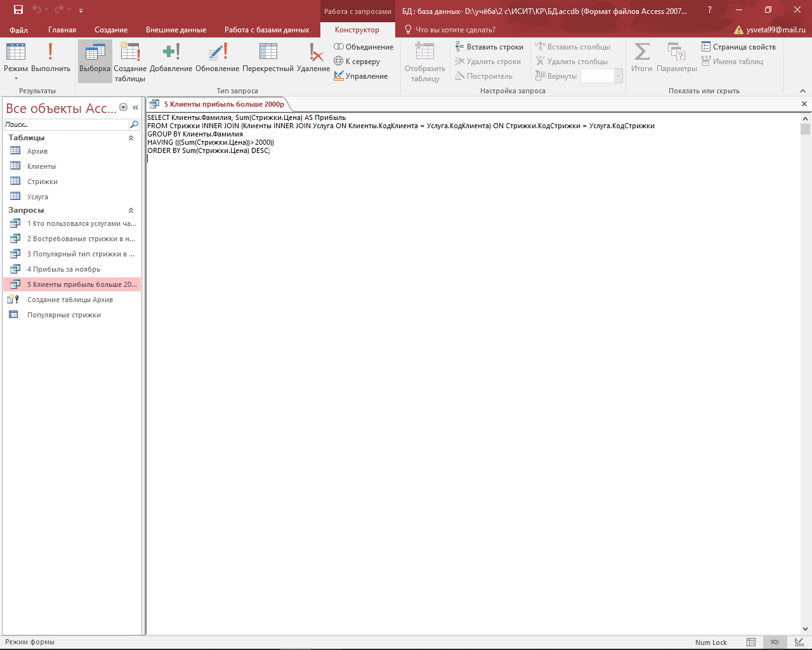Click the Управление data-definition button

pos(361,76)
